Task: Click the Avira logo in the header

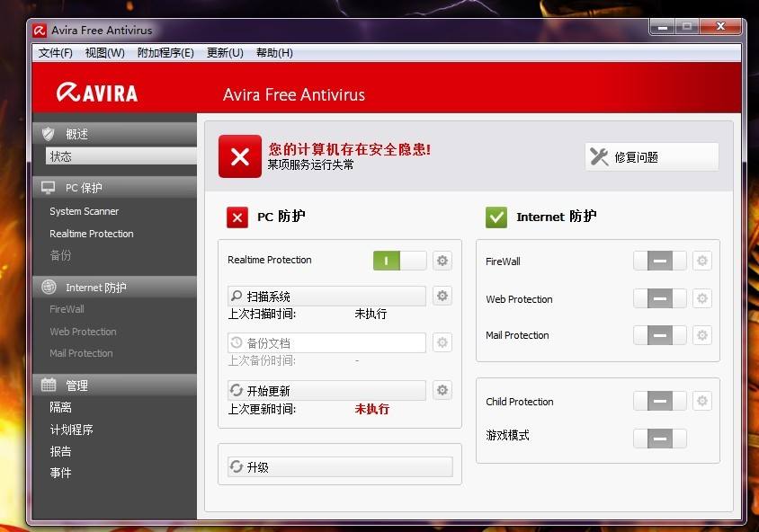Action: click(99, 93)
